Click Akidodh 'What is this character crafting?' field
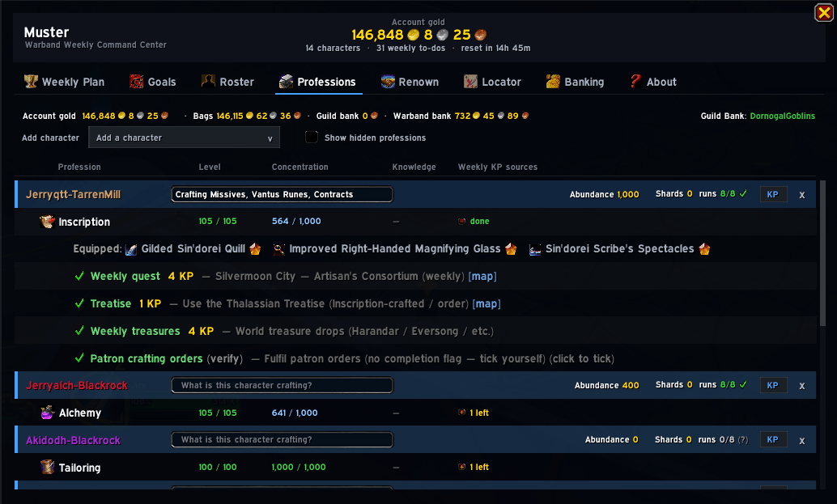The image size is (837, 504). point(282,439)
